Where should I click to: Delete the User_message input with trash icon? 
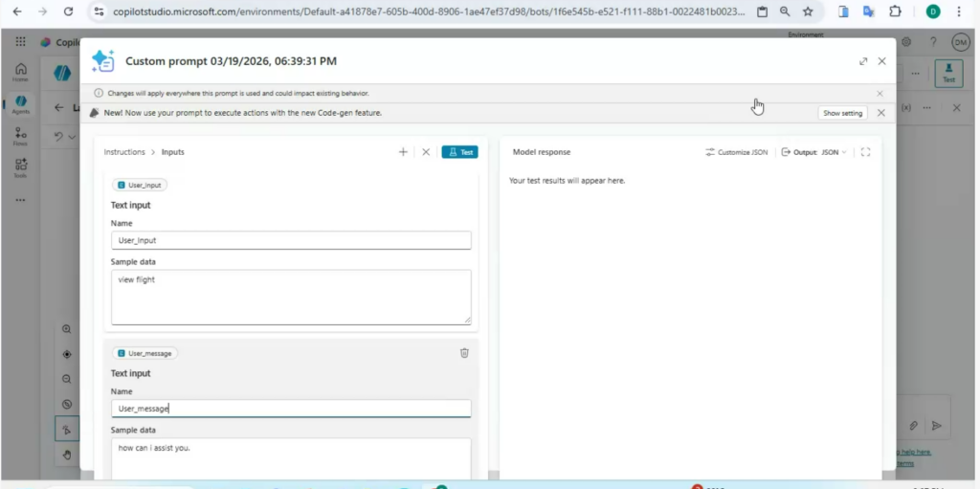[x=464, y=353]
